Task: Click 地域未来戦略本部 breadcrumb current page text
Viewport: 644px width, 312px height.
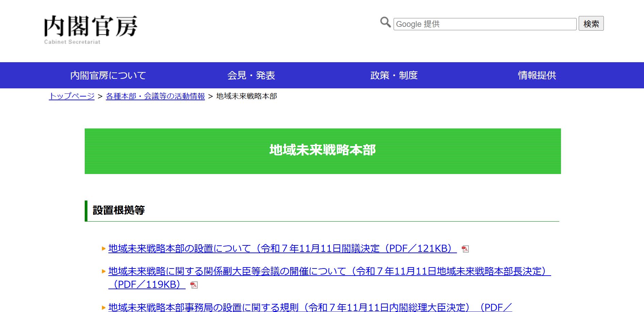Action: tap(246, 96)
